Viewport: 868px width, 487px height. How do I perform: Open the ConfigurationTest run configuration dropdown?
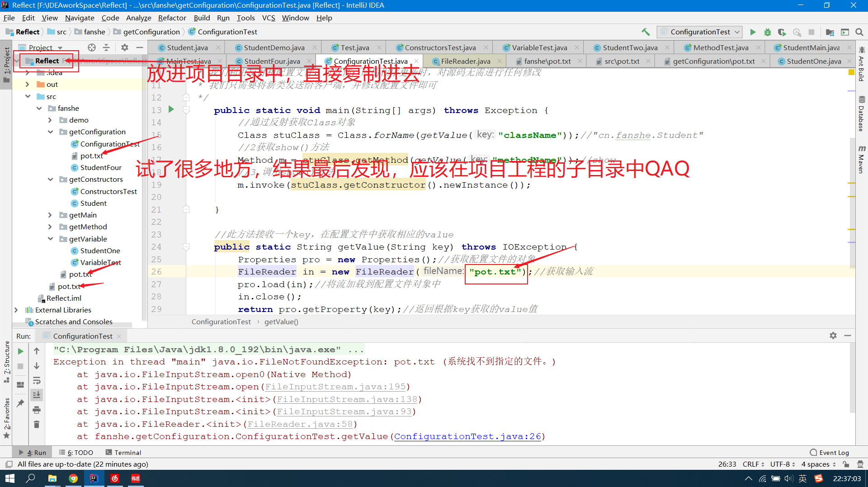point(736,32)
